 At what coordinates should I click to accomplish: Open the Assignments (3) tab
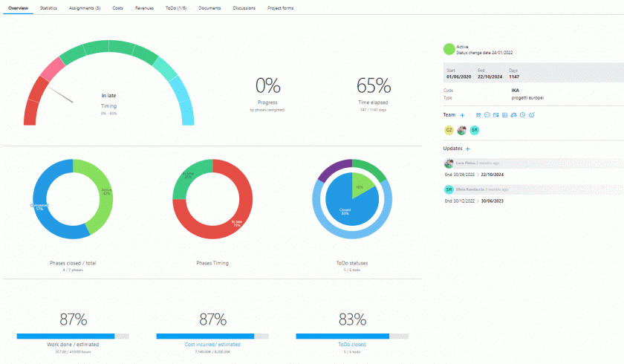(x=84, y=7)
